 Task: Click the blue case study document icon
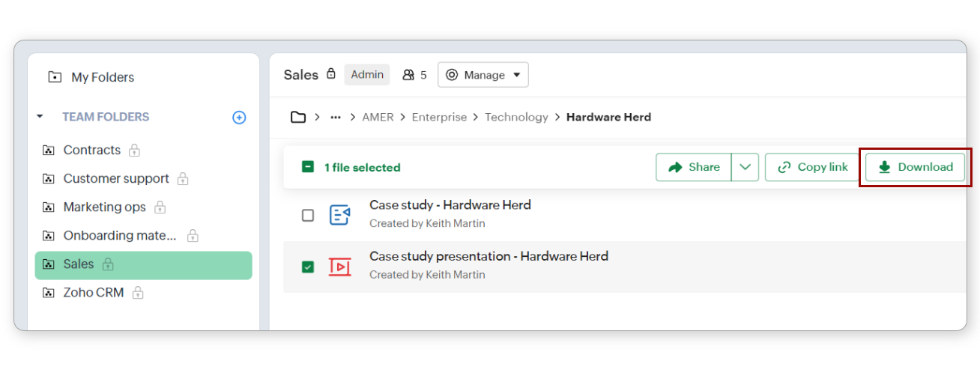(339, 215)
